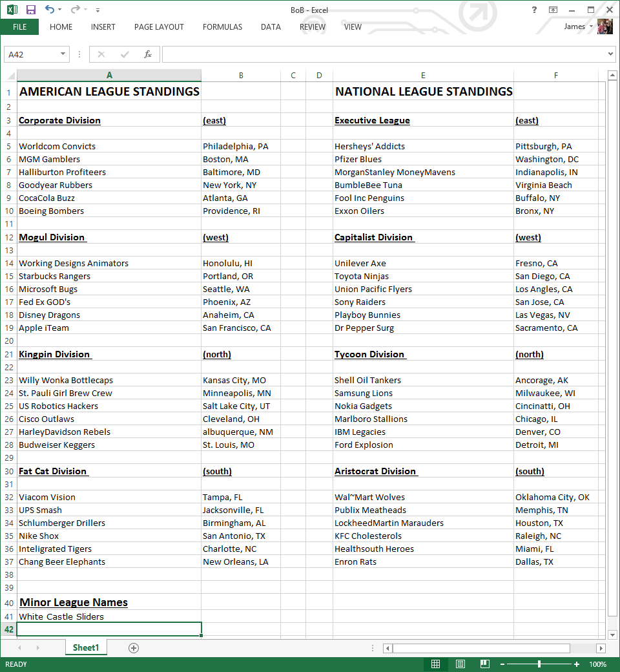Expand the Name Box dropdown
The image size is (620, 672).
63,54
